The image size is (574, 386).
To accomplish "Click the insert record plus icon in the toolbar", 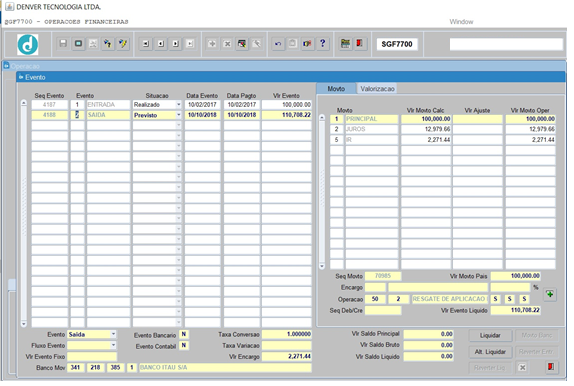I will 212,44.
